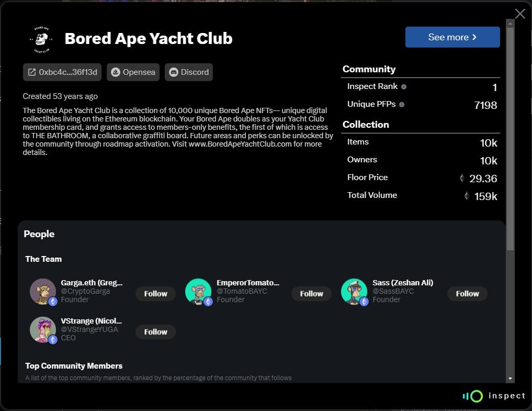The width and height of the screenshot is (532, 411).
Task: Click the See more button
Action: (x=452, y=37)
